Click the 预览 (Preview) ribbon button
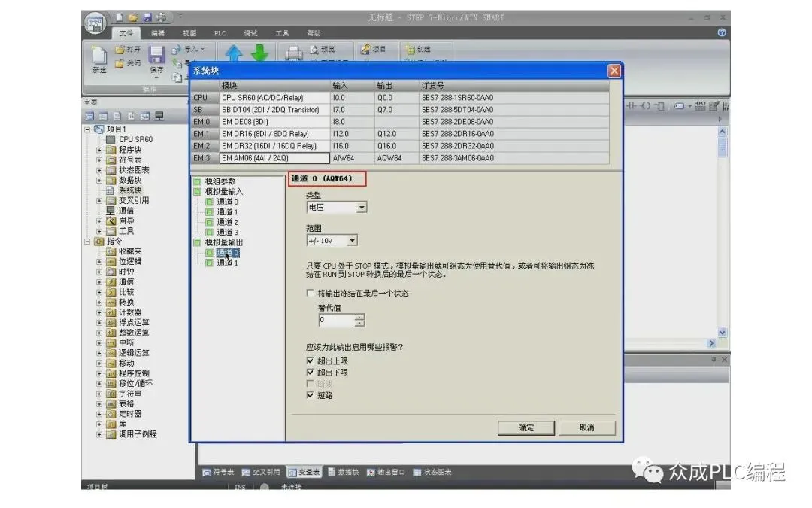812x508 pixels. click(x=322, y=49)
